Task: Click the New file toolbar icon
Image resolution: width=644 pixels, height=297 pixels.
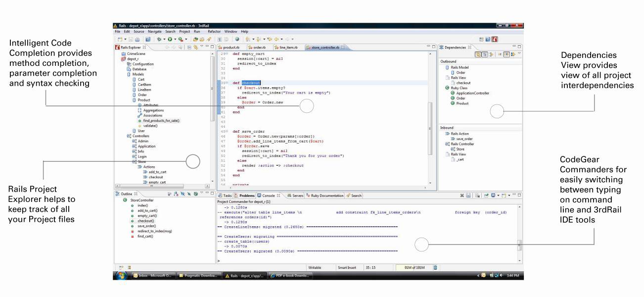Action: 120,39
